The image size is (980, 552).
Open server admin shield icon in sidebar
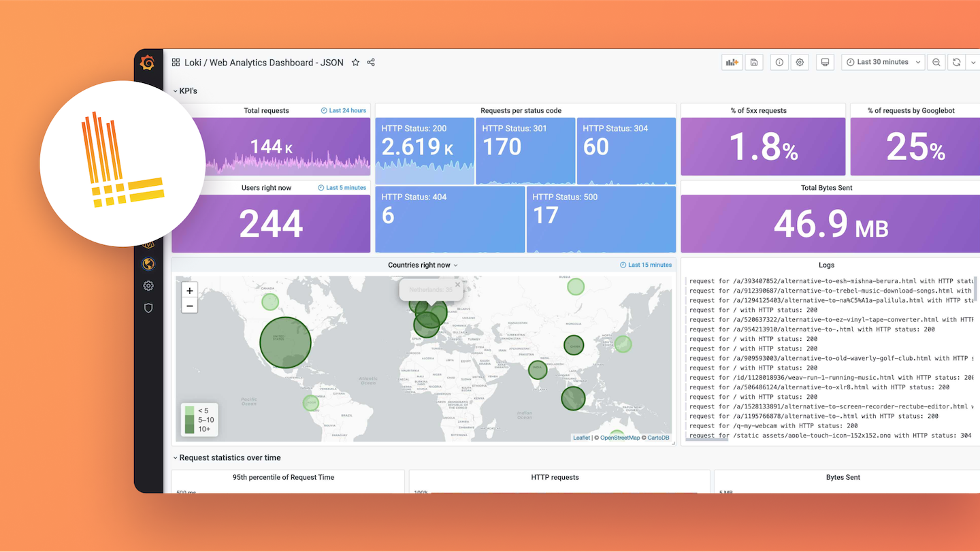tap(148, 308)
